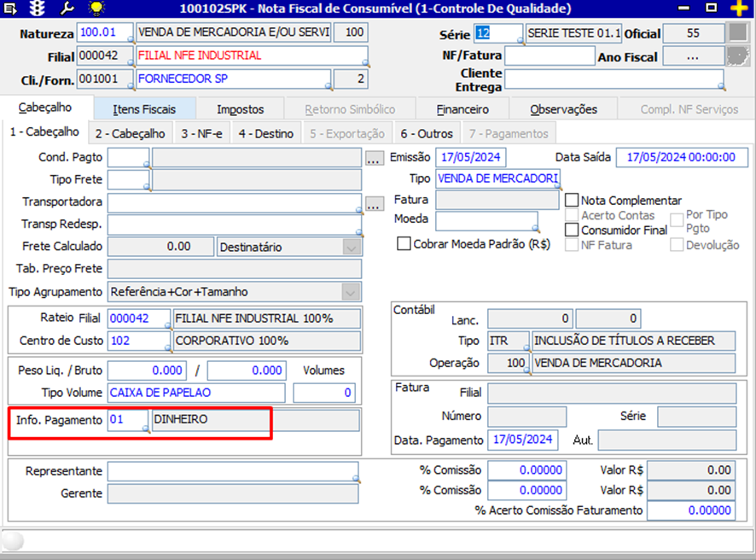
Task: Click the yellow light bulb icon
Action: pyautogui.click(x=96, y=9)
